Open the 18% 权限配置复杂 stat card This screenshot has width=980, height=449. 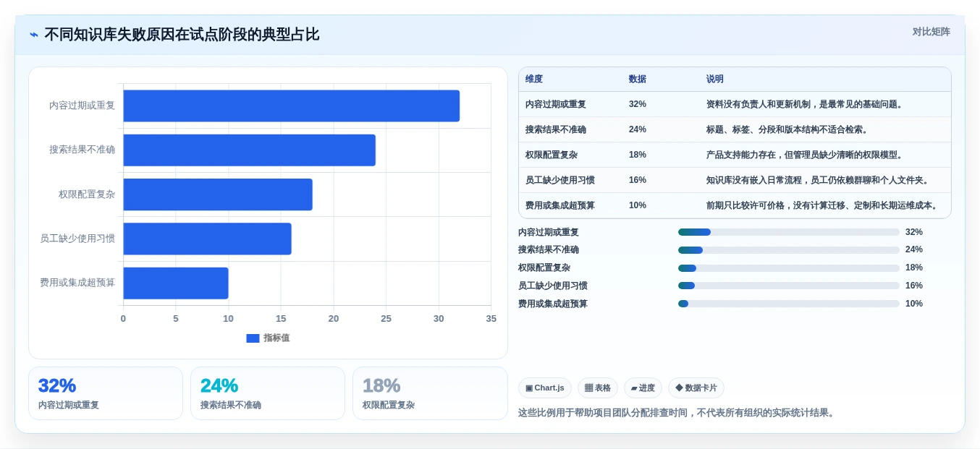pyautogui.click(x=430, y=393)
